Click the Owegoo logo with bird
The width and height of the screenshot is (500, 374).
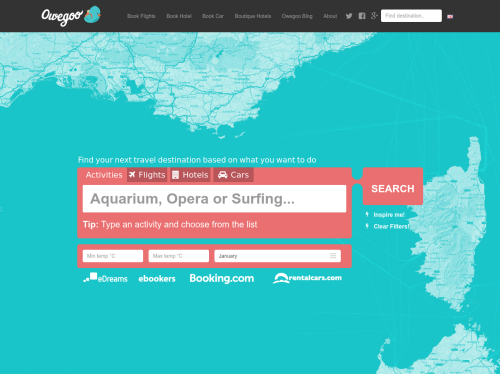click(x=71, y=16)
